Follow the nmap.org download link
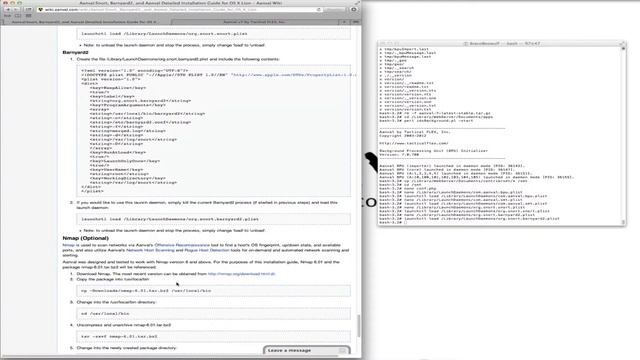Image resolution: width=640 pixels, height=360 pixels. 242,274
